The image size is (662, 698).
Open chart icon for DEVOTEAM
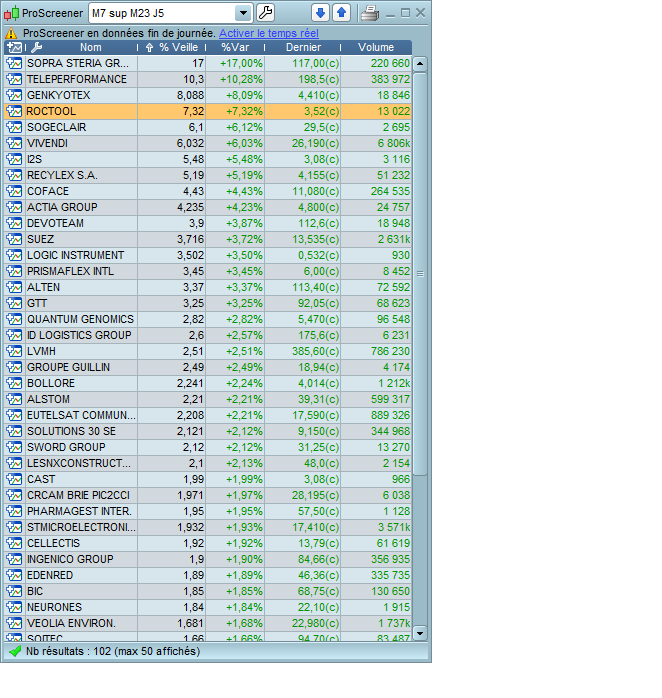[14, 223]
